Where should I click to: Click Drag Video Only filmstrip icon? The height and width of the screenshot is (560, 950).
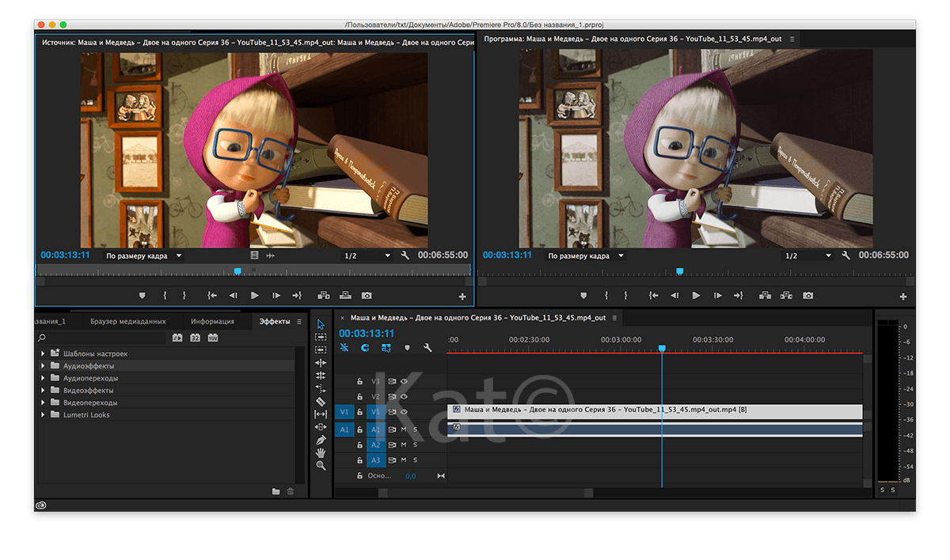pyautogui.click(x=254, y=255)
